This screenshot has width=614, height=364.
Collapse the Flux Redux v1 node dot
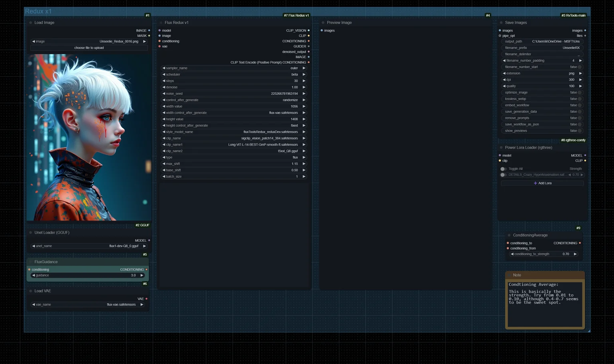click(161, 23)
